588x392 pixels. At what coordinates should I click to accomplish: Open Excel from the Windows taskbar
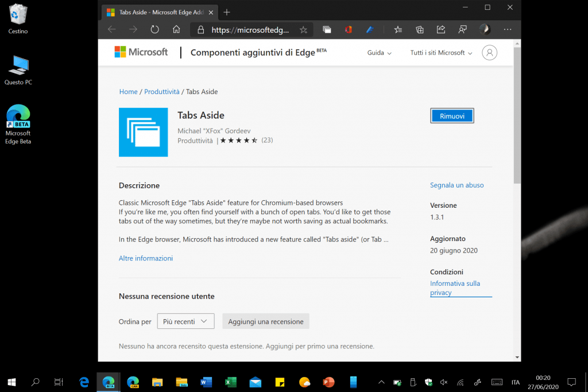point(230,382)
